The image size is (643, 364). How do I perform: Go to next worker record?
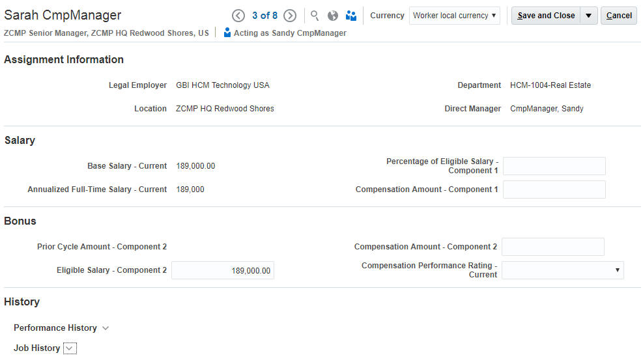290,16
